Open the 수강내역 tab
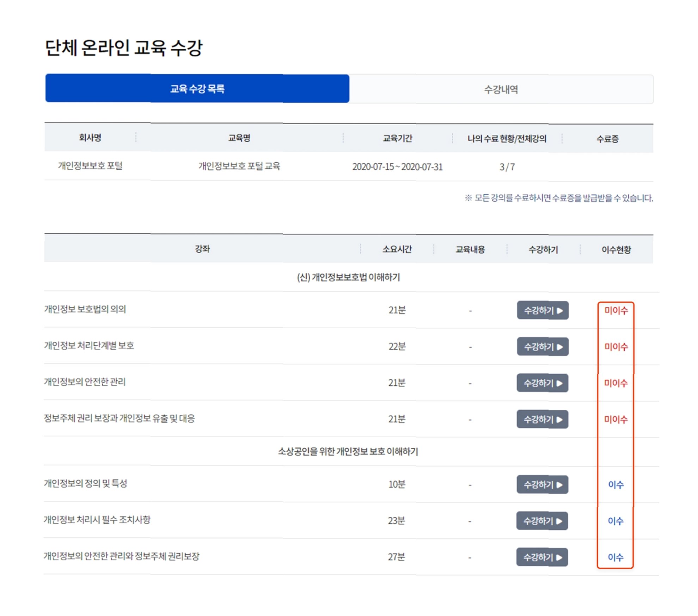 [x=501, y=90]
